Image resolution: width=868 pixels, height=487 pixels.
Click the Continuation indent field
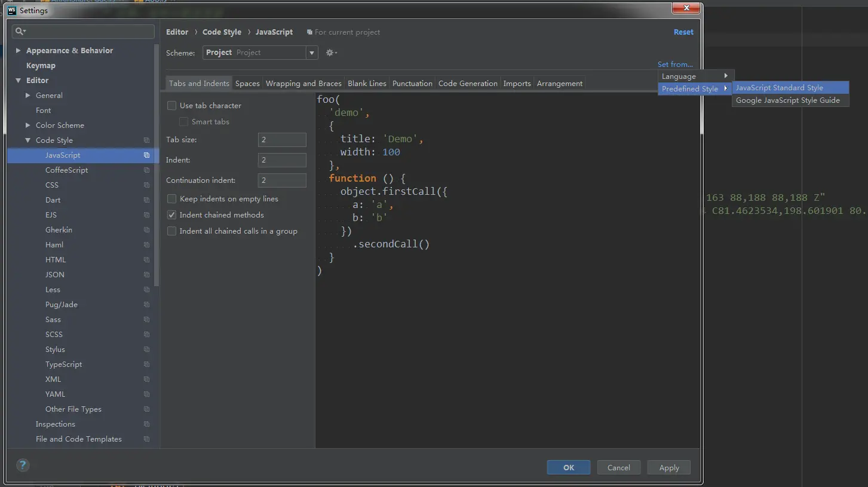pyautogui.click(x=282, y=180)
